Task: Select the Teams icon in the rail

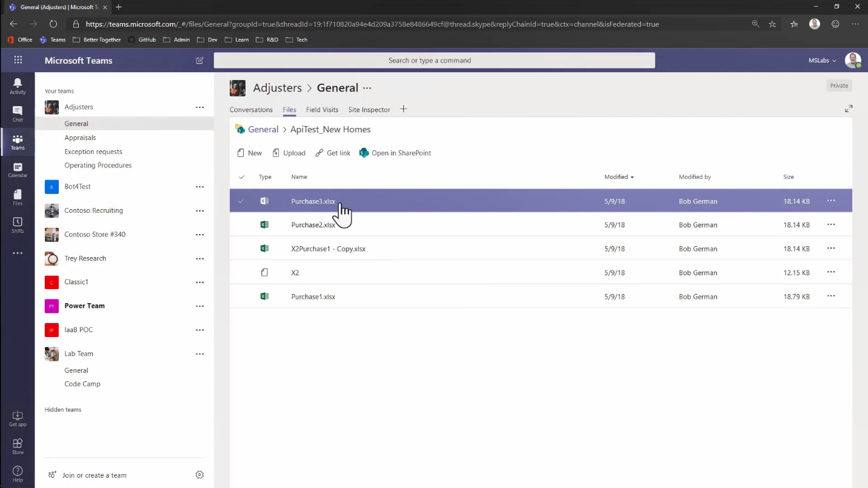Action: coord(18,142)
